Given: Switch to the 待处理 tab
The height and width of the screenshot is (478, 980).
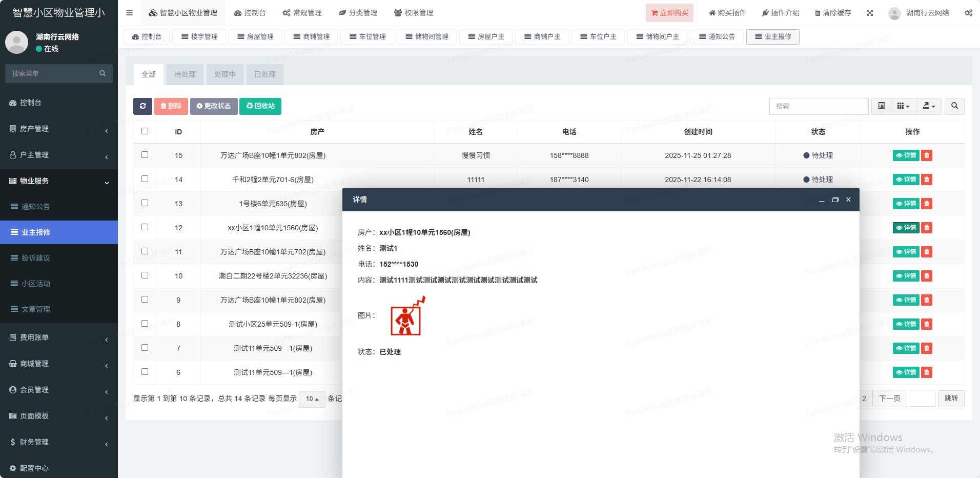Looking at the screenshot, I should point(185,74).
